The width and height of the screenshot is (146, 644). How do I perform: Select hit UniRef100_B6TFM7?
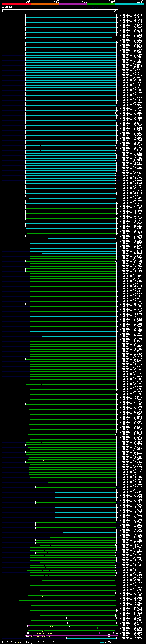[x=131, y=103]
